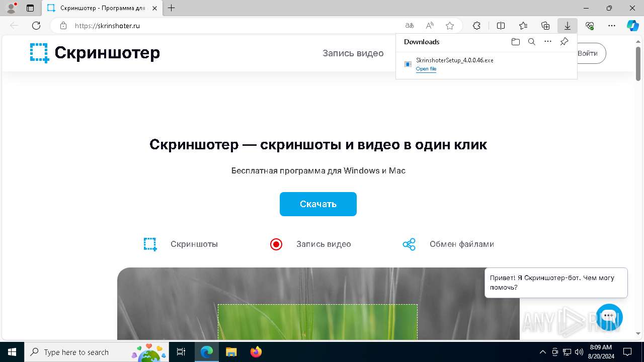The width and height of the screenshot is (644, 362).
Task: Click the Скриншотер logo
Action: tap(95, 53)
